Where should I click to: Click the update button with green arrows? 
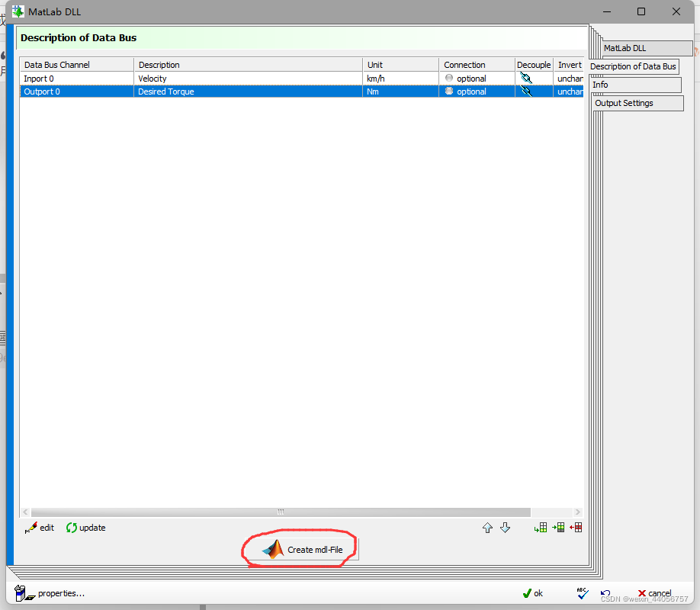coord(85,528)
